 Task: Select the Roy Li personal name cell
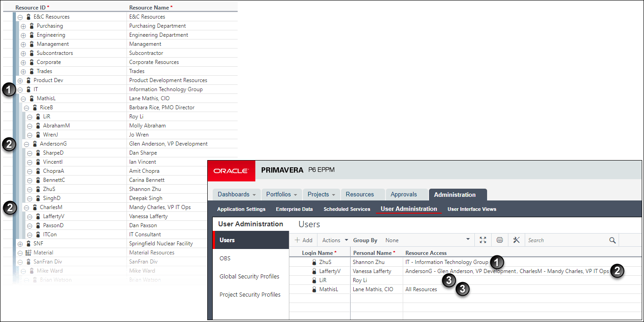coord(376,280)
